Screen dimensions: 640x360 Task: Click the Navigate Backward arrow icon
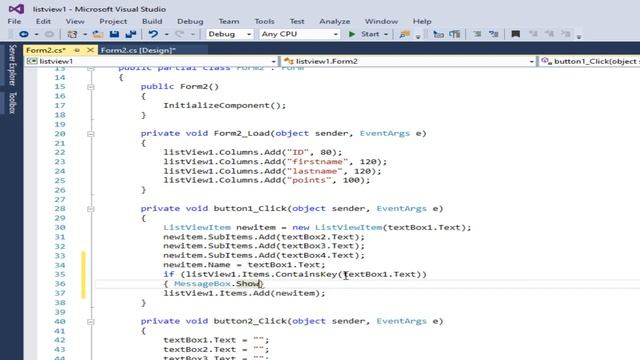(24, 34)
